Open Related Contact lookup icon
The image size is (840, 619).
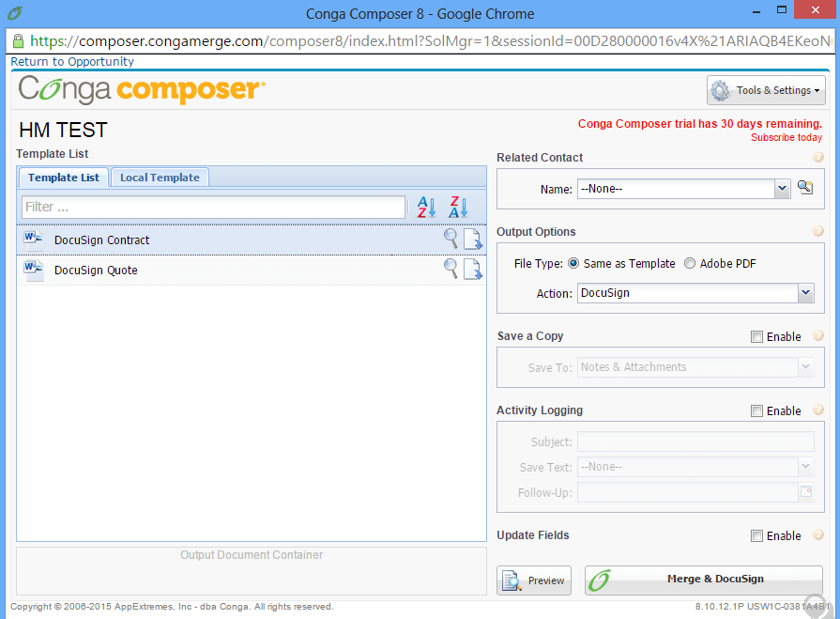click(x=805, y=188)
